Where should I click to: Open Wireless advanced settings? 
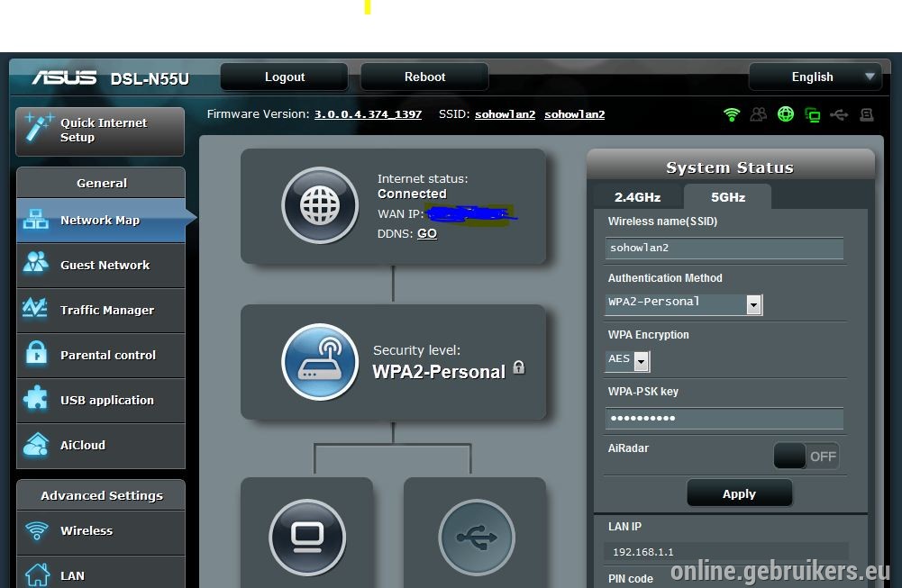(x=101, y=530)
